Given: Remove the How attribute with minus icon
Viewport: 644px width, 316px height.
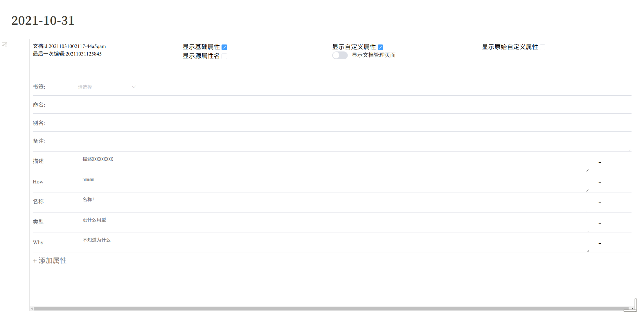Looking at the screenshot, I should pyautogui.click(x=600, y=183).
